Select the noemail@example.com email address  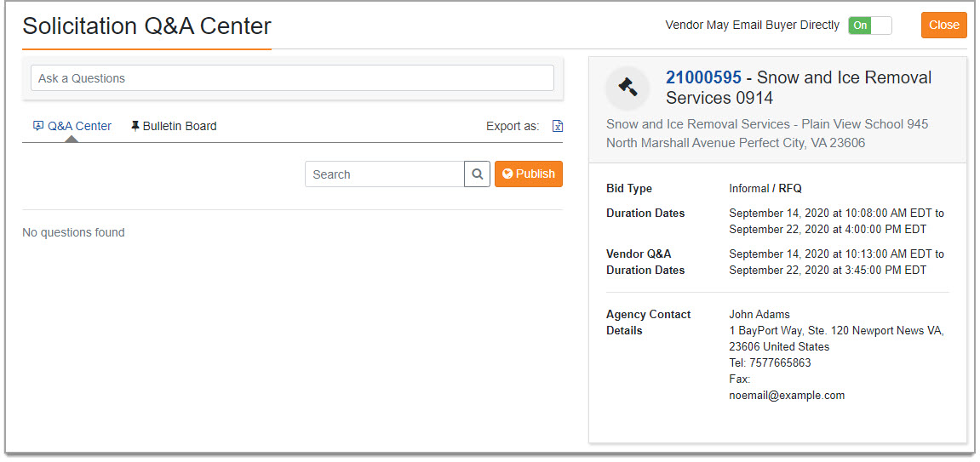tap(787, 396)
